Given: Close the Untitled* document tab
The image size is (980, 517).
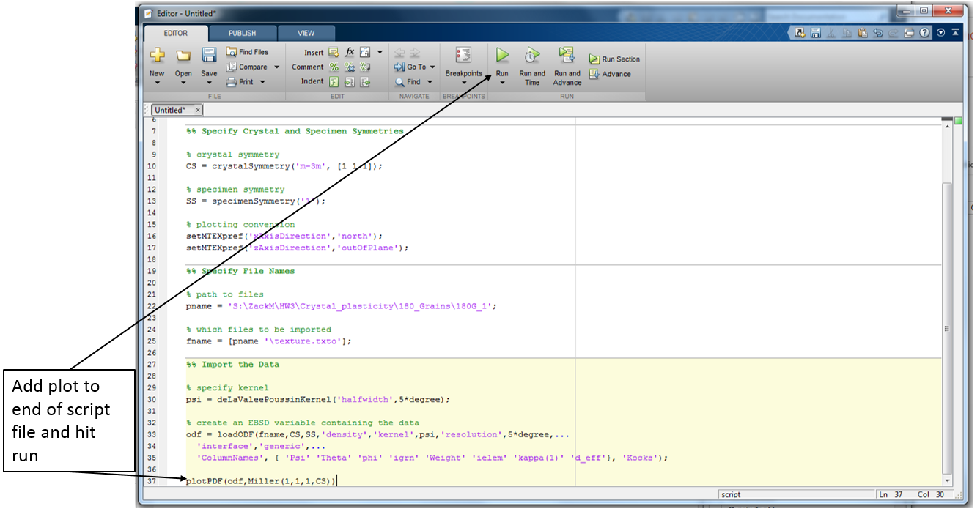Looking at the screenshot, I should (198, 110).
